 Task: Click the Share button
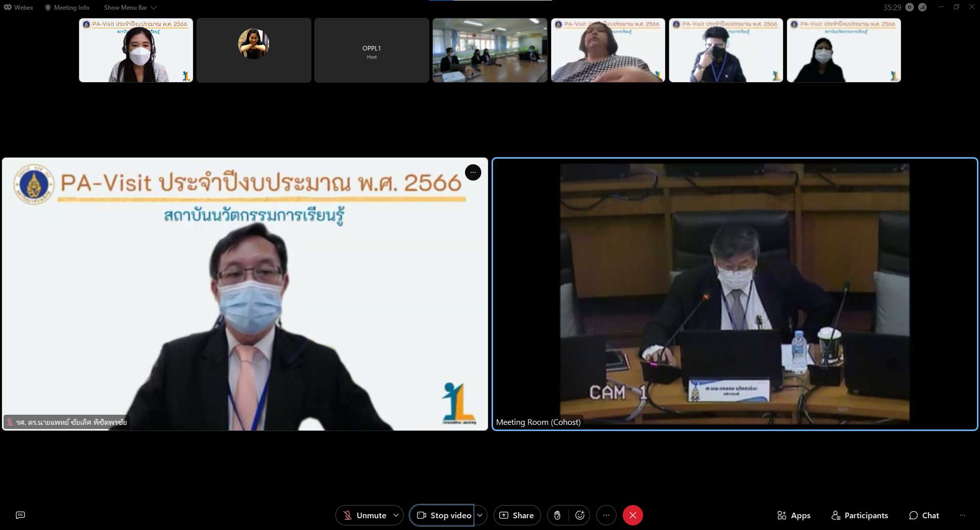[x=517, y=515]
